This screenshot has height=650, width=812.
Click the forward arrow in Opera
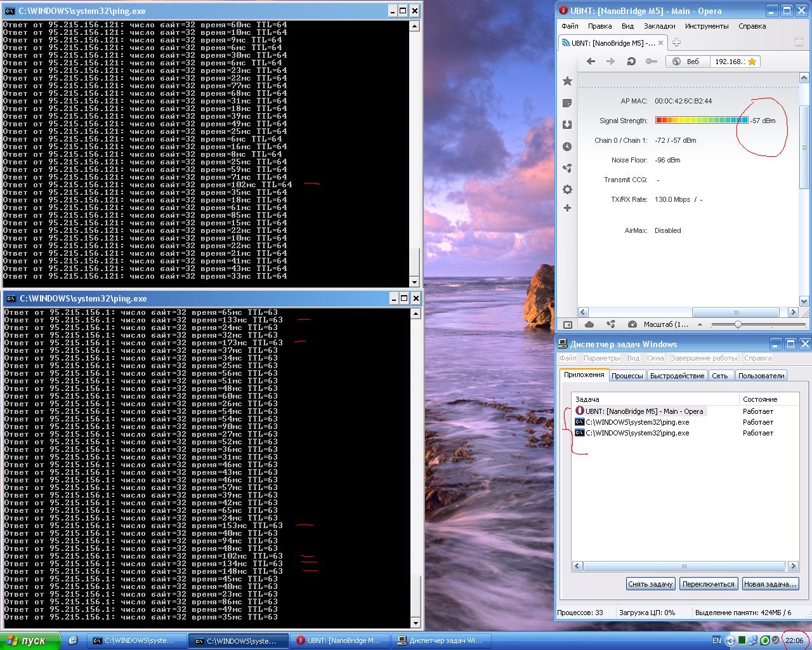tap(610, 62)
